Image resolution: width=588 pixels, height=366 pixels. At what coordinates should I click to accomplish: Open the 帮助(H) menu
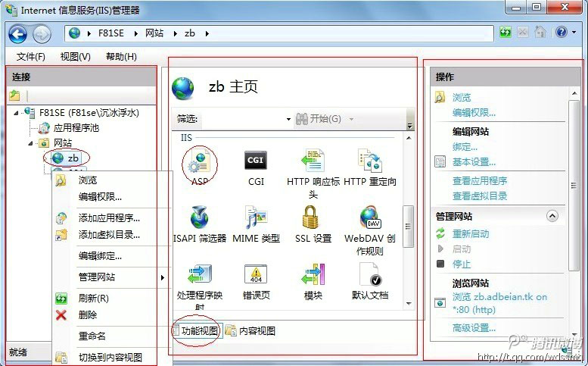pyautogui.click(x=121, y=57)
